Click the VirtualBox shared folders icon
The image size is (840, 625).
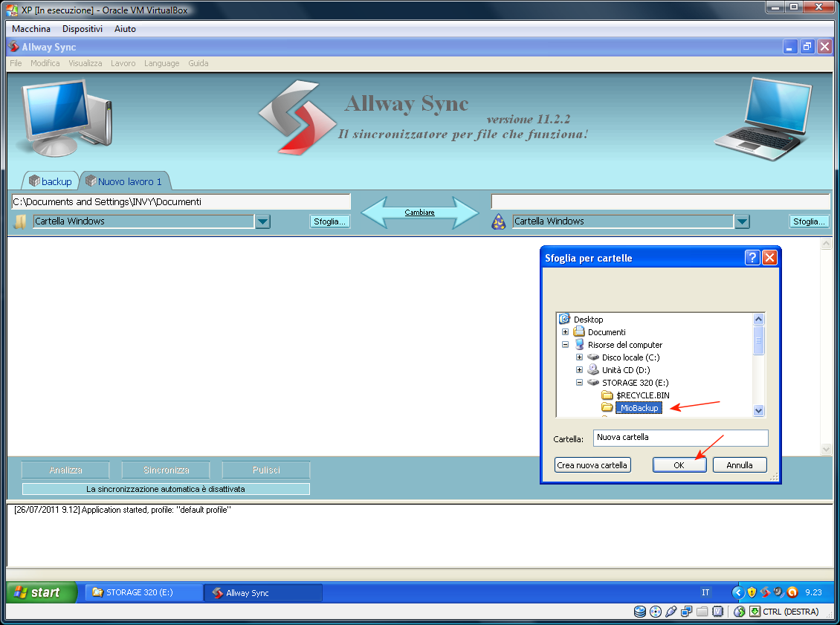click(702, 612)
